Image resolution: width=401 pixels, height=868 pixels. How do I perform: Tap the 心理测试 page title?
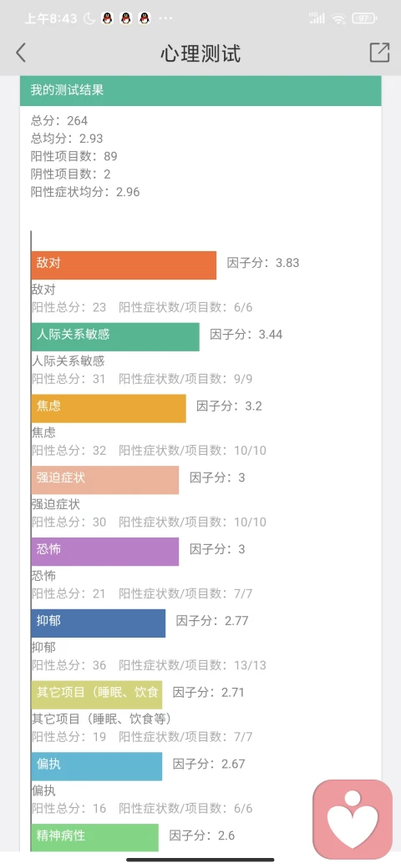pyautogui.click(x=200, y=53)
